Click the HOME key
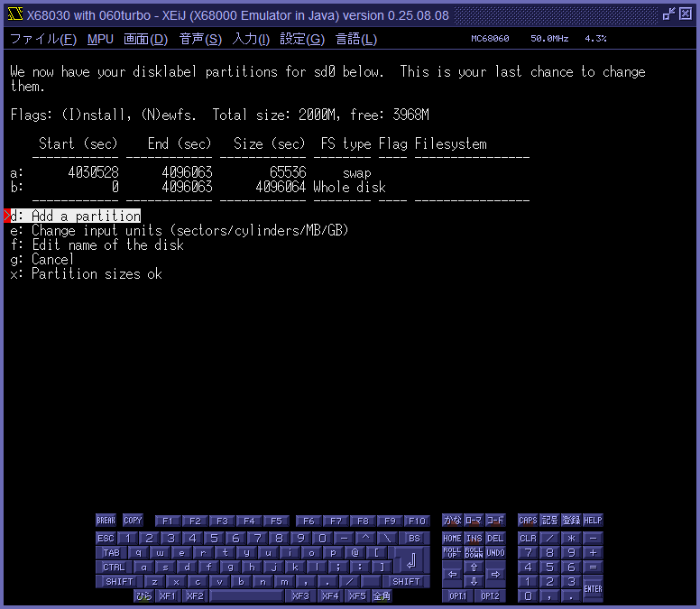Screen dimensions: 700x609 (x=452, y=538)
